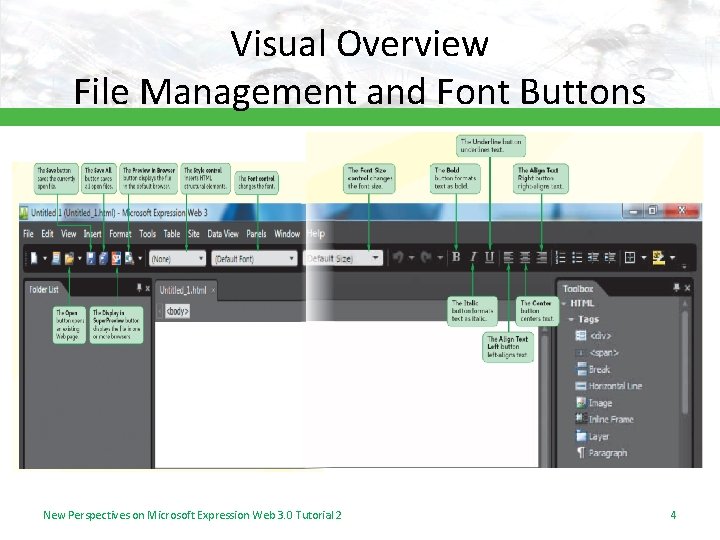The image size is (720, 540).
Task: Open the Format menu
Action: click(120, 234)
